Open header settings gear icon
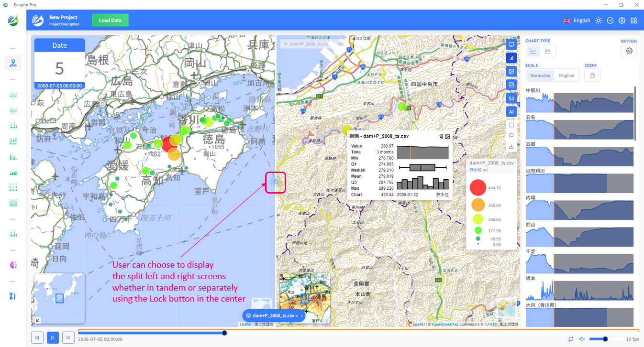The height and width of the screenshot is (347, 644). pos(622,21)
